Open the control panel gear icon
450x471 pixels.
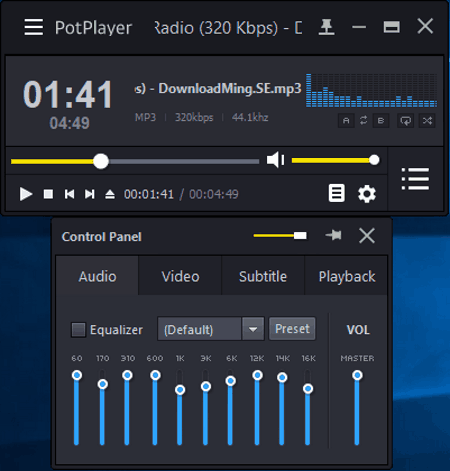click(x=367, y=194)
